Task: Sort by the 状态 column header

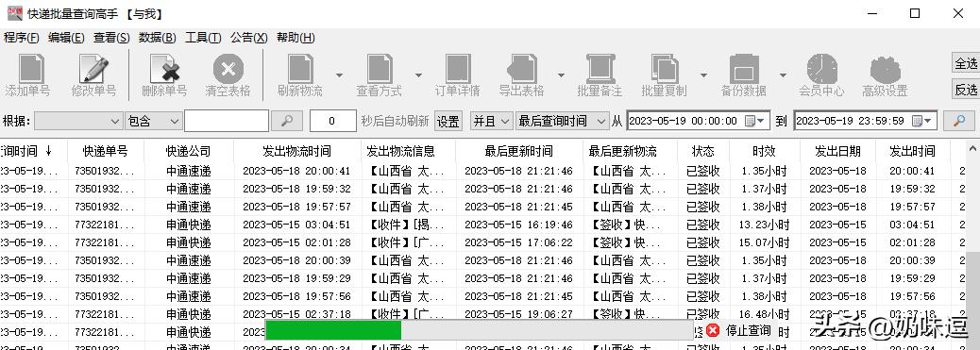Action: 702,151
